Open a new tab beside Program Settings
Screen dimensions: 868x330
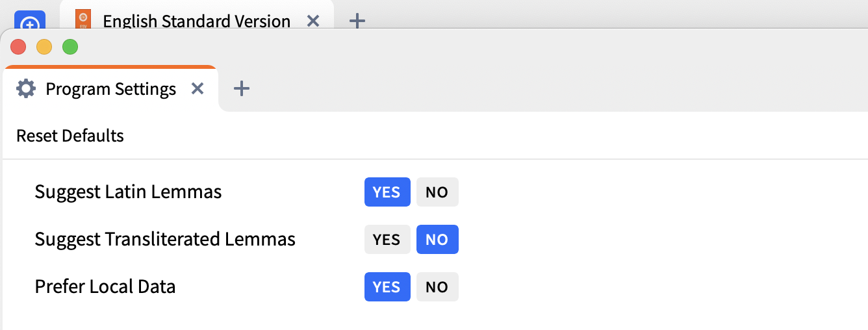click(242, 88)
